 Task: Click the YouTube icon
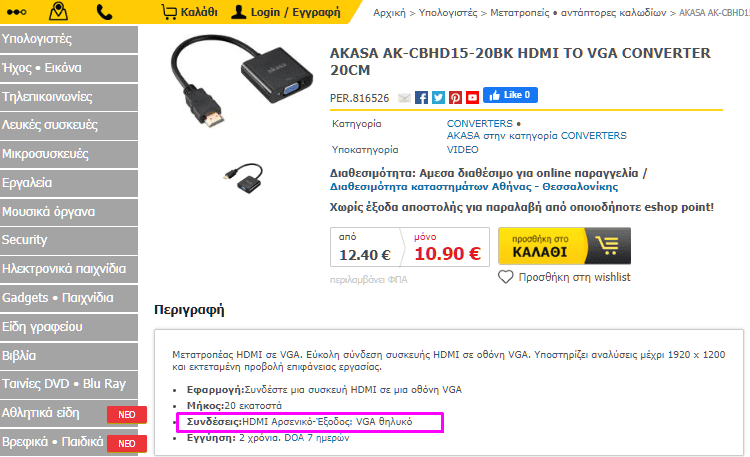click(473, 98)
